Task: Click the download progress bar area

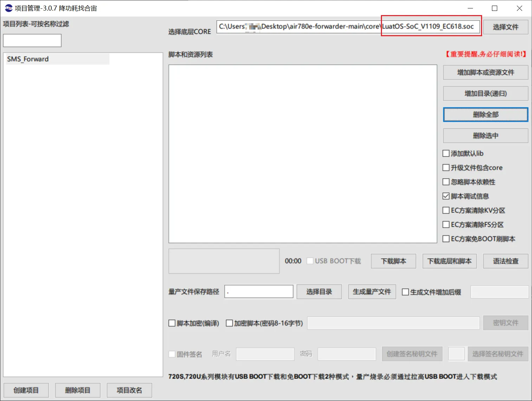Action: click(x=224, y=261)
